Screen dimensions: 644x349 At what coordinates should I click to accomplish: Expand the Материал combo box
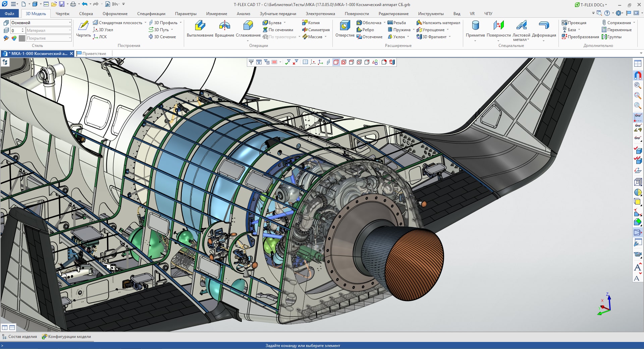coord(70,31)
